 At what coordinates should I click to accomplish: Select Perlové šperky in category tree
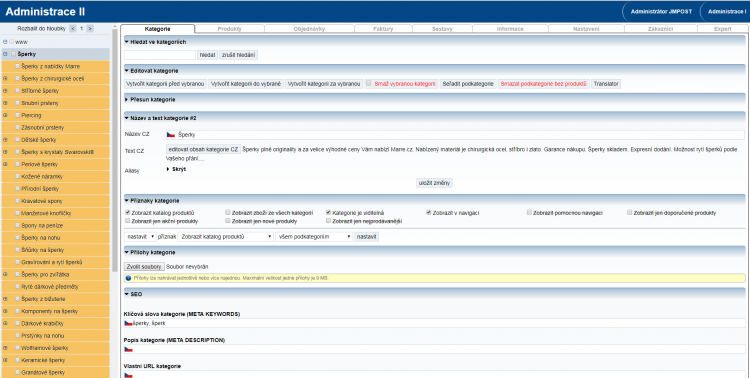tap(40, 164)
